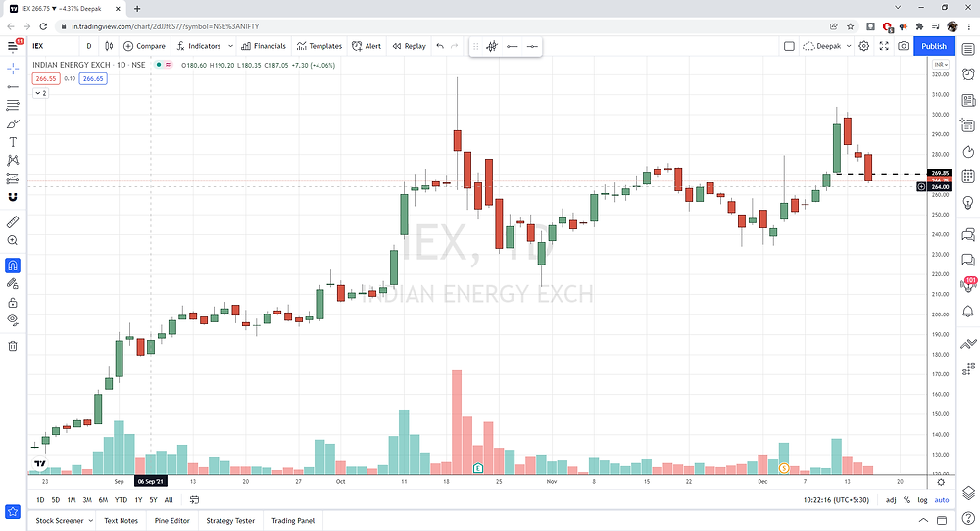Start bar Replay mode
Viewport: 980px width, 531px height.
(x=409, y=46)
